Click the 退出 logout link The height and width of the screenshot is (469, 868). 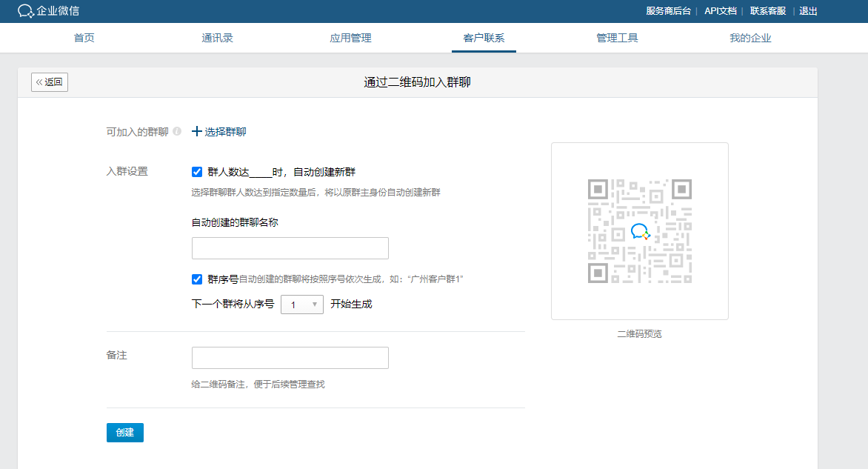[x=808, y=11]
